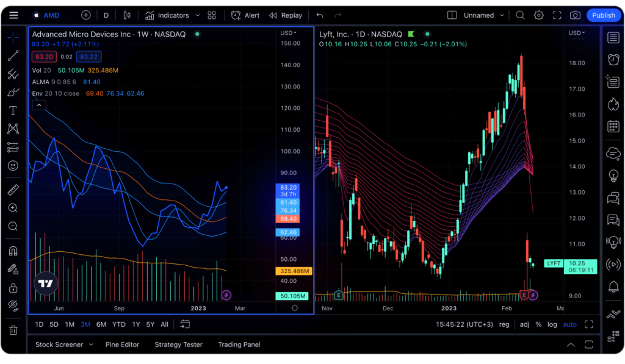625x364 pixels.
Task: Open the symbol quick search
Action: pyautogui.click(x=520, y=15)
